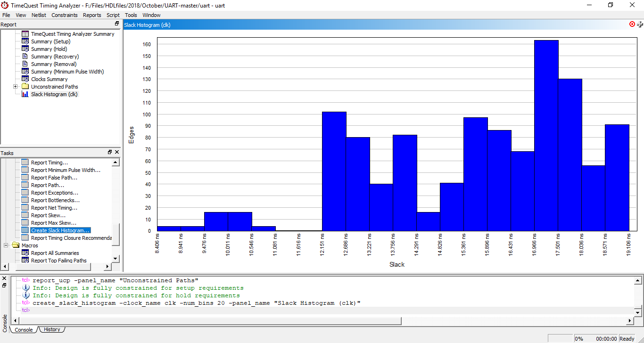
Task: Float the Tasks panel with its undock icon
Action: tap(110, 152)
